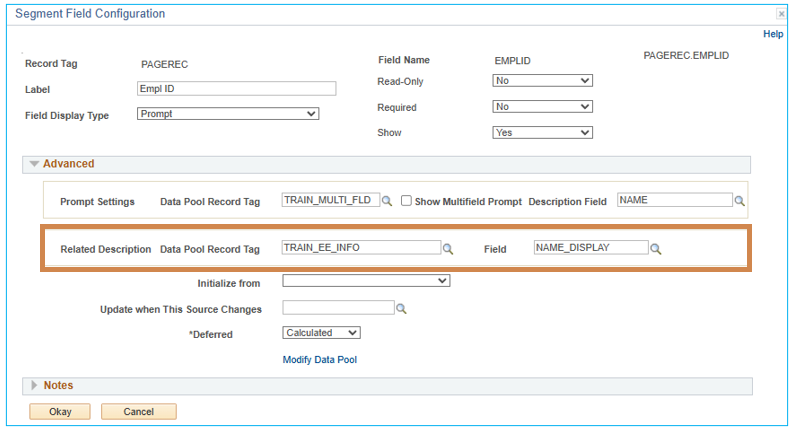Click the TRAIN_MULTI_FLD input field
This screenshot has width=792, height=431.
click(331, 200)
